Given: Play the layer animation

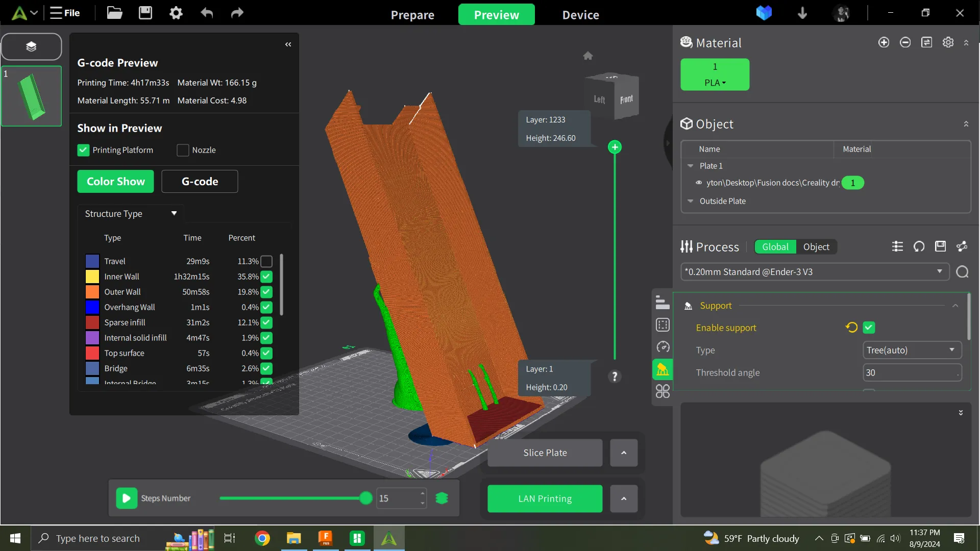Looking at the screenshot, I should (x=127, y=498).
